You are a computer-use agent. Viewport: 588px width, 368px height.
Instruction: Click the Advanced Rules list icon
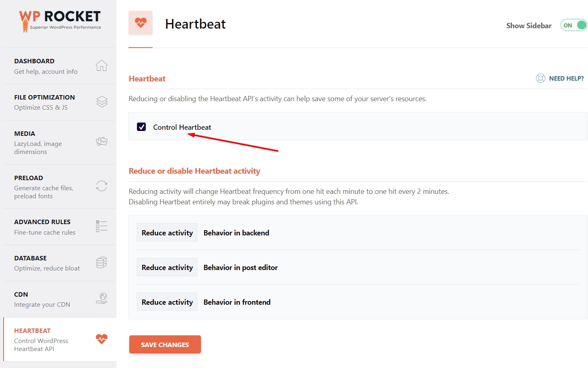point(101,226)
